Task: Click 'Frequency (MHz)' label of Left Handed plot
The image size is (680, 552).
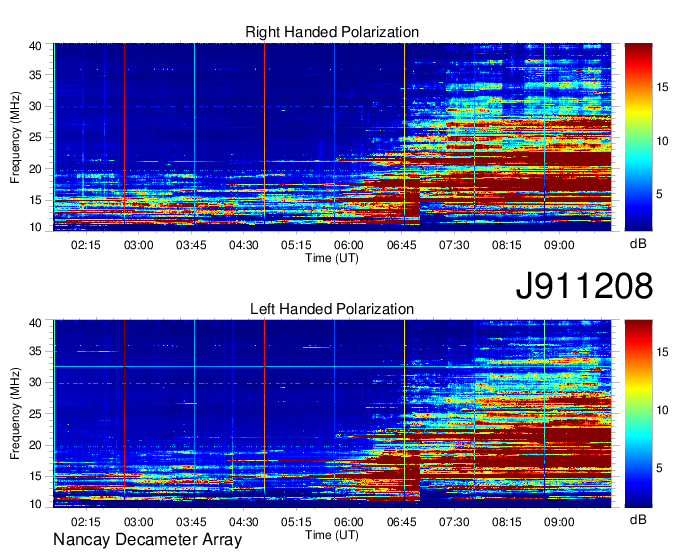Action: tap(15, 414)
